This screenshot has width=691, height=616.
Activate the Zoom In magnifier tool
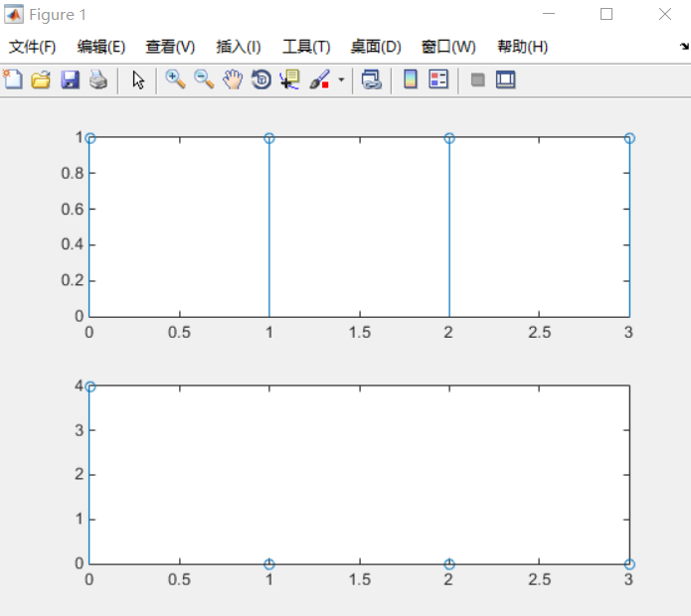(x=175, y=79)
